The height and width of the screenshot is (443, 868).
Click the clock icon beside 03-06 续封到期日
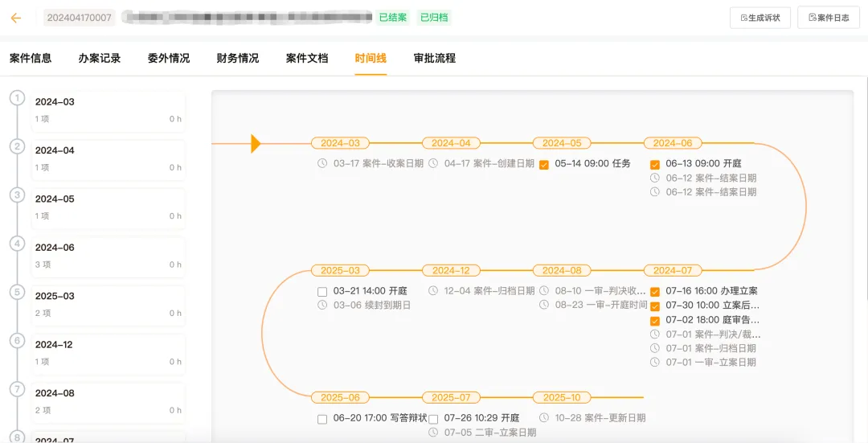322,306
